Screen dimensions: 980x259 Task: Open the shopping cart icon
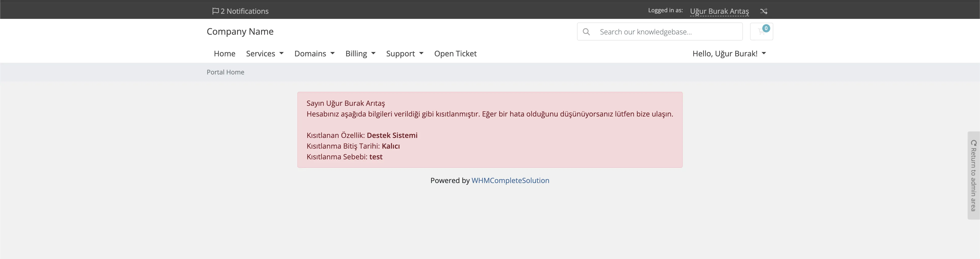point(761,32)
